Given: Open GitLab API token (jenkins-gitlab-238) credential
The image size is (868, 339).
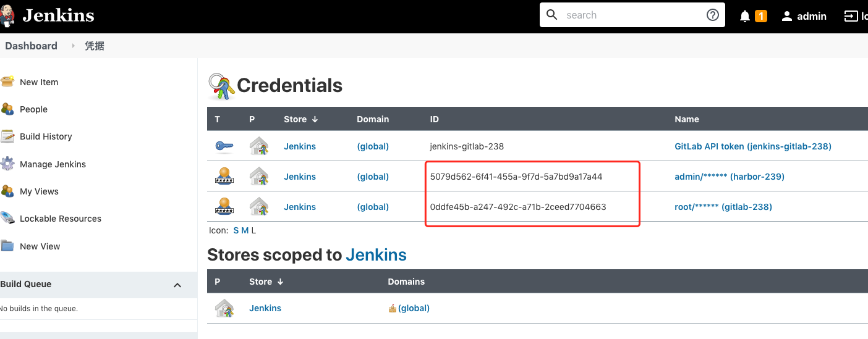Looking at the screenshot, I should coord(753,146).
